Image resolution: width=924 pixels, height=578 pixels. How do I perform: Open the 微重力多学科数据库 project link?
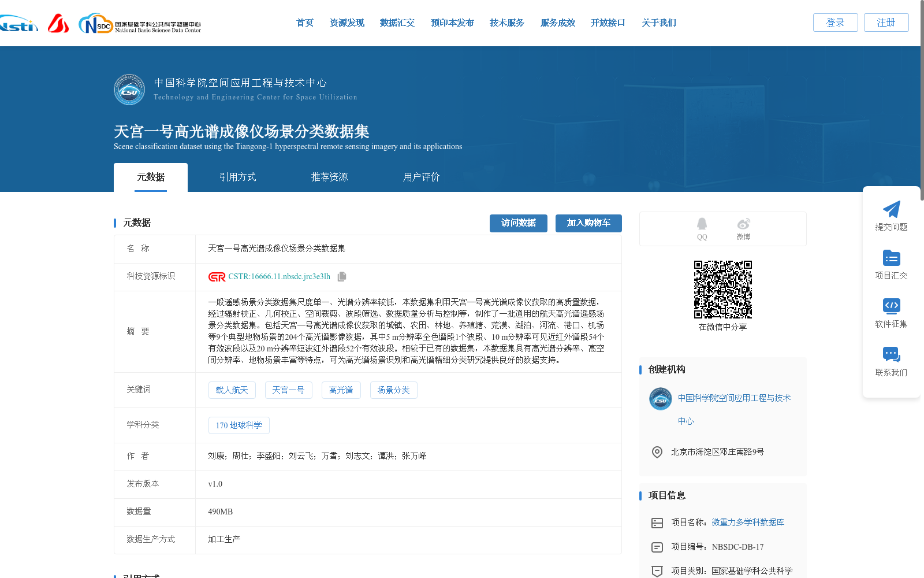[748, 523]
